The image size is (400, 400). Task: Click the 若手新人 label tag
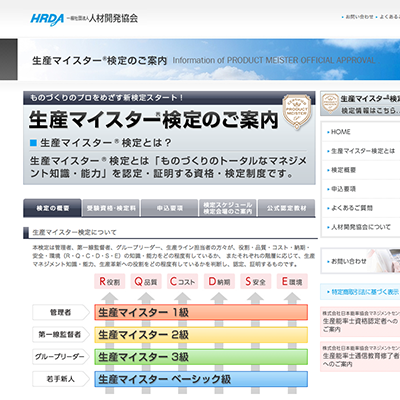[61, 379]
